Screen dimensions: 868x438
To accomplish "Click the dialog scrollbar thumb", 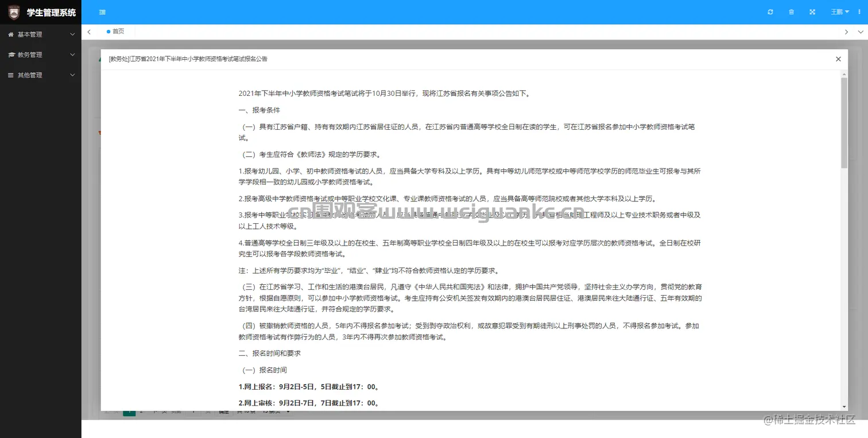I will coord(844,122).
